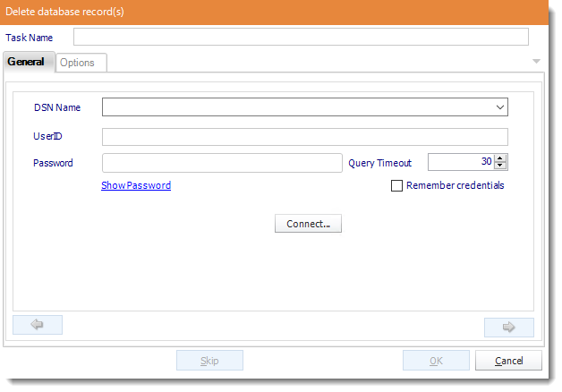The image size is (562, 392).
Task: Decrease Query Timeout with down spinner
Action: [x=500, y=166]
